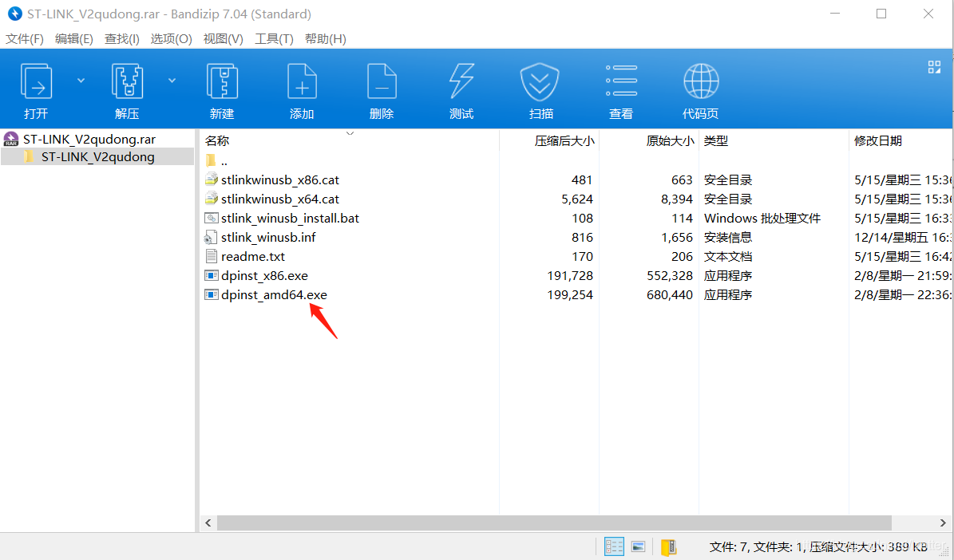Open the 视图(V) menu

[223, 39]
